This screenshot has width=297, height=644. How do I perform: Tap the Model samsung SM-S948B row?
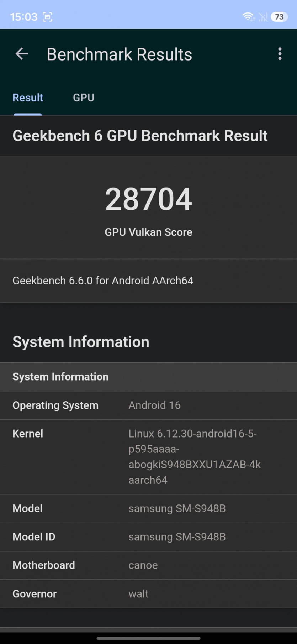click(x=148, y=509)
